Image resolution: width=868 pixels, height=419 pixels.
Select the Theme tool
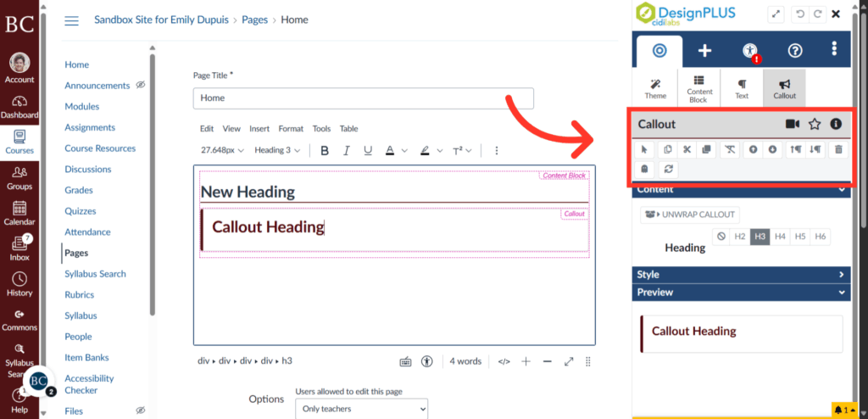[x=655, y=88]
